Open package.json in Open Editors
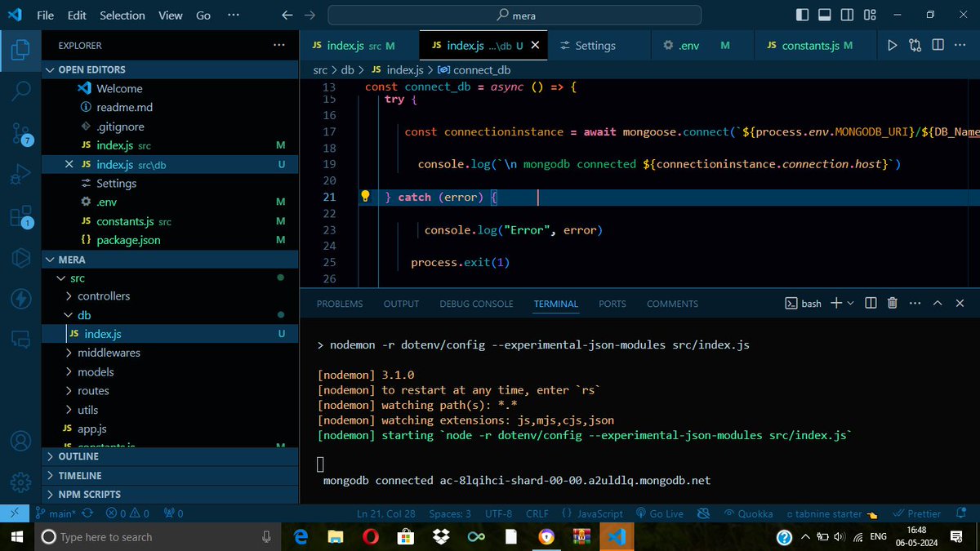This screenshot has height=551, width=980. (128, 240)
